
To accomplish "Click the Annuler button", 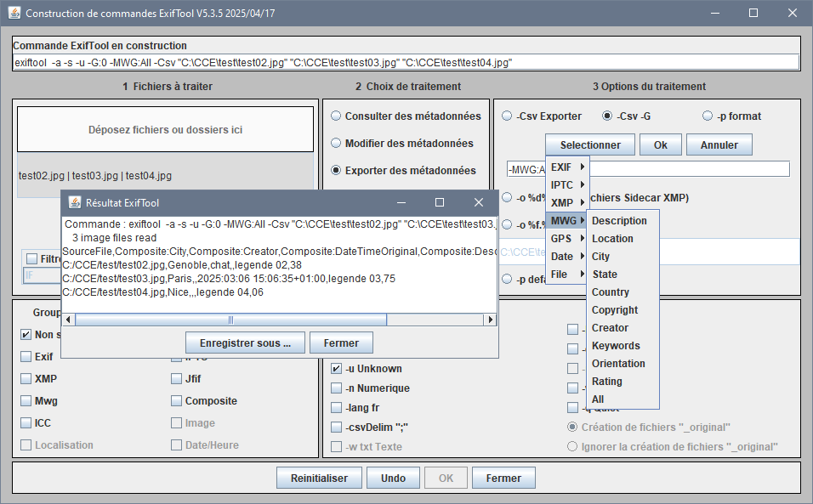I will coord(719,145).
